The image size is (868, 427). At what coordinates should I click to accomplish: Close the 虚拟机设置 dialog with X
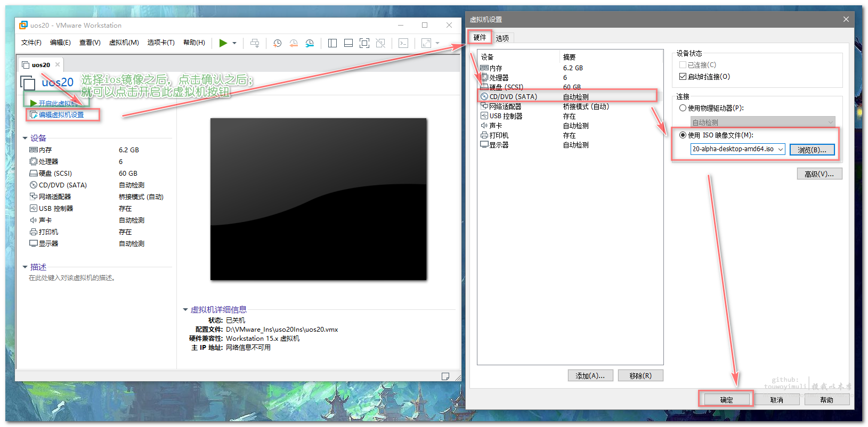[846, 19]
